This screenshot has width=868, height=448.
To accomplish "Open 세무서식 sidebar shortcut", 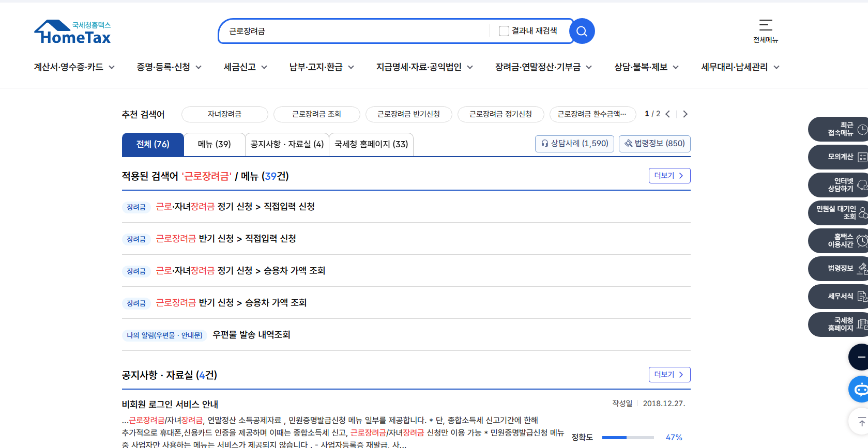I will (838, 297).
